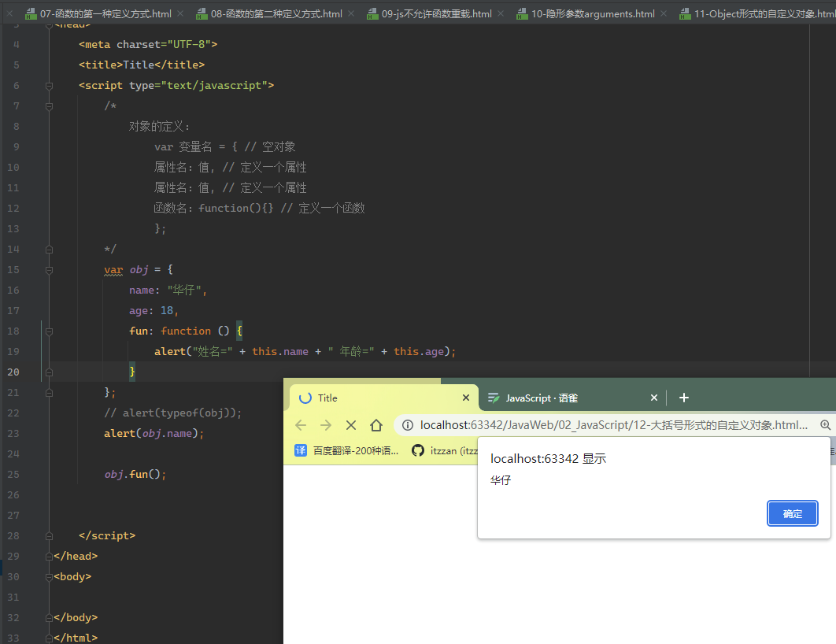Viewport: 836px width, 644px height.
Task: Click "obj.fun();" on line 25
Action: click(135, 474)
